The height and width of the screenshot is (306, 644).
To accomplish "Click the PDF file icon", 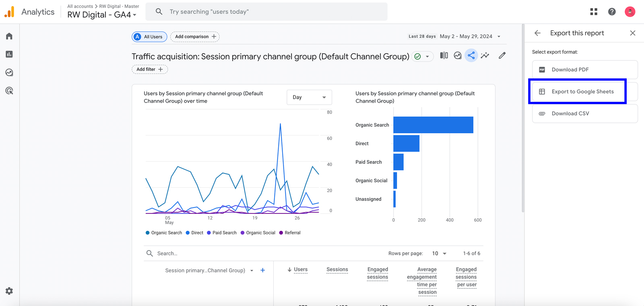I will pos(542,70).
